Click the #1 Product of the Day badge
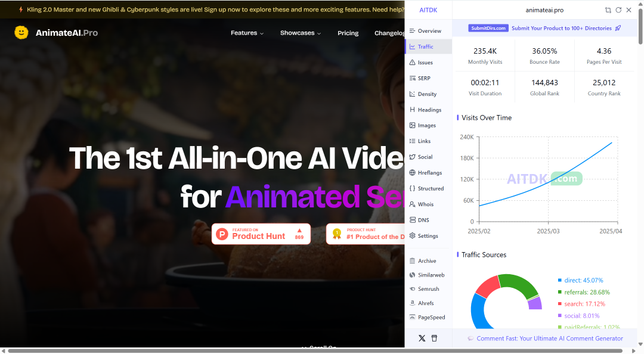Viewport: 644px width, 354px height. [x=366, y=234]
